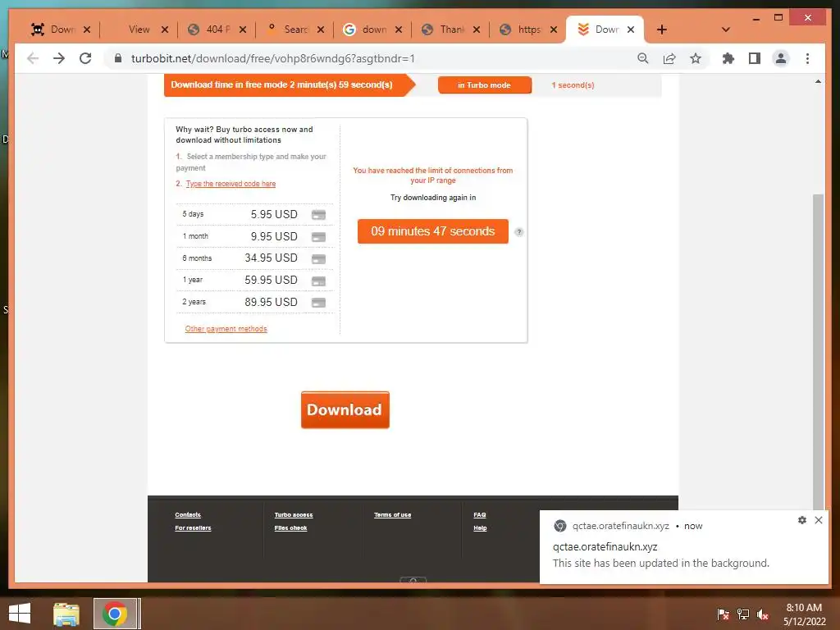840x630 pixels.
Task: Open File Explorer from taskbar
Action: (66, 614)
